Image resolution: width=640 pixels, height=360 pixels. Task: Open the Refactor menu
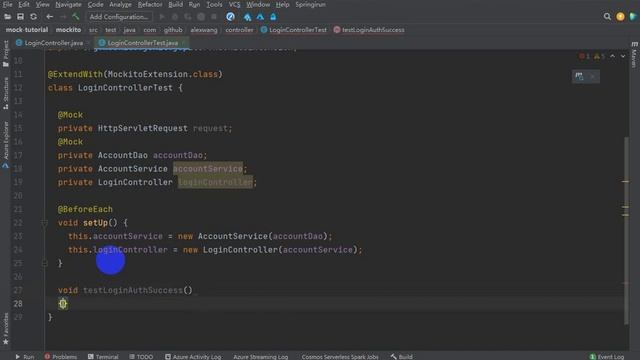pyautogui.click(x=150, y=4)
